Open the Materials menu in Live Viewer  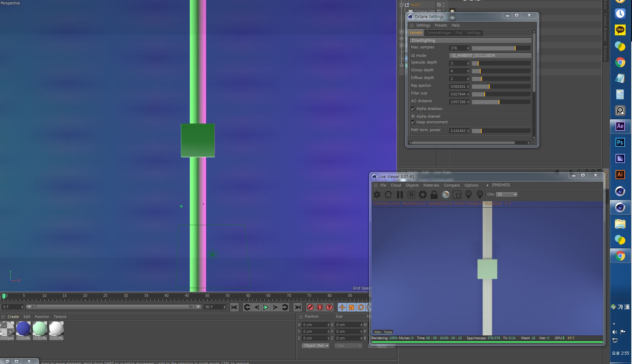click(431, 185)
